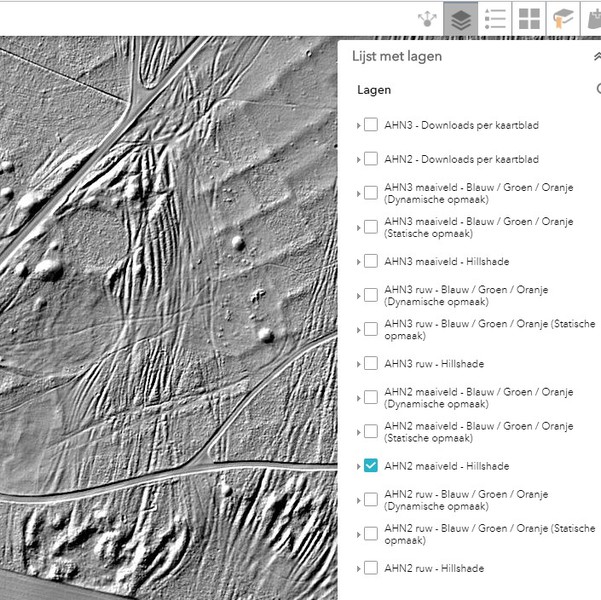Viewport: 601px width, 600px height.
Task: Check AHN2 maaiveld Statische opmaak layer
Action: pos(371,431)
